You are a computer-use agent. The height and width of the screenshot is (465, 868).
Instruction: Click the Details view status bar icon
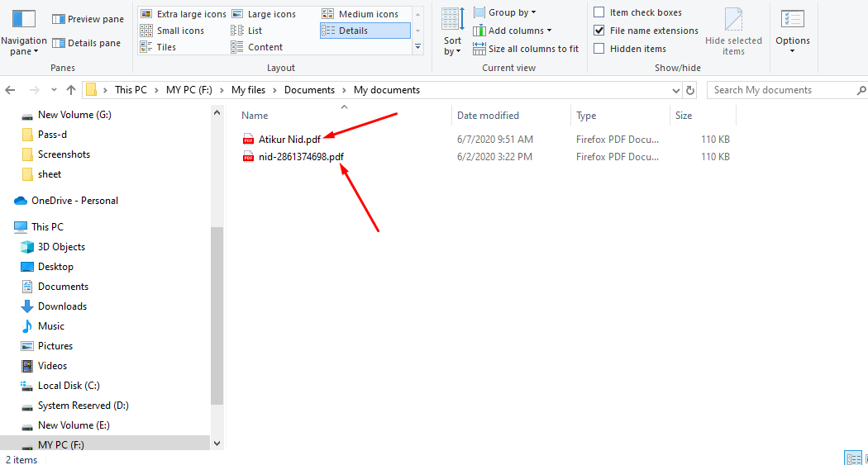(x=853, y=458)
